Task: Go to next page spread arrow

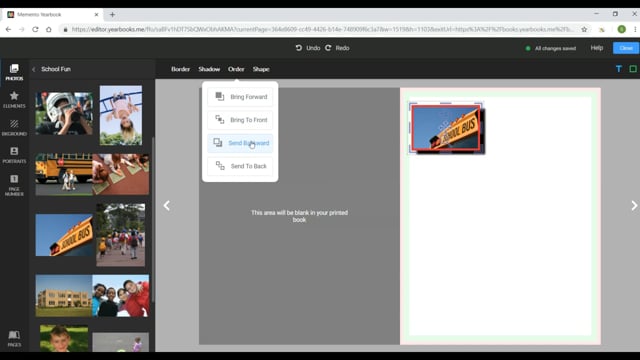Action: click(x=633, y=205)
